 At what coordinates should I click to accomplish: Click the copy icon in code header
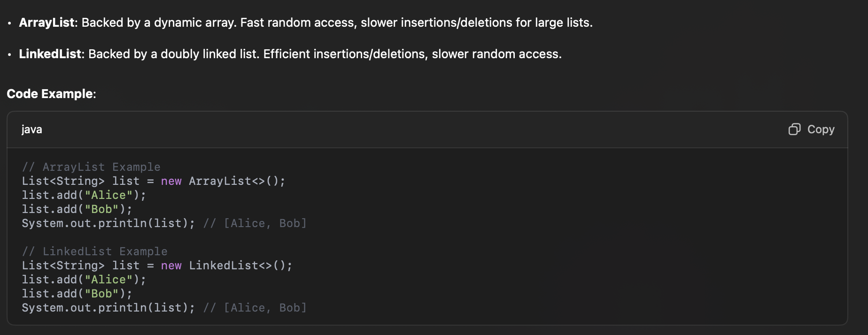(794, 129)
